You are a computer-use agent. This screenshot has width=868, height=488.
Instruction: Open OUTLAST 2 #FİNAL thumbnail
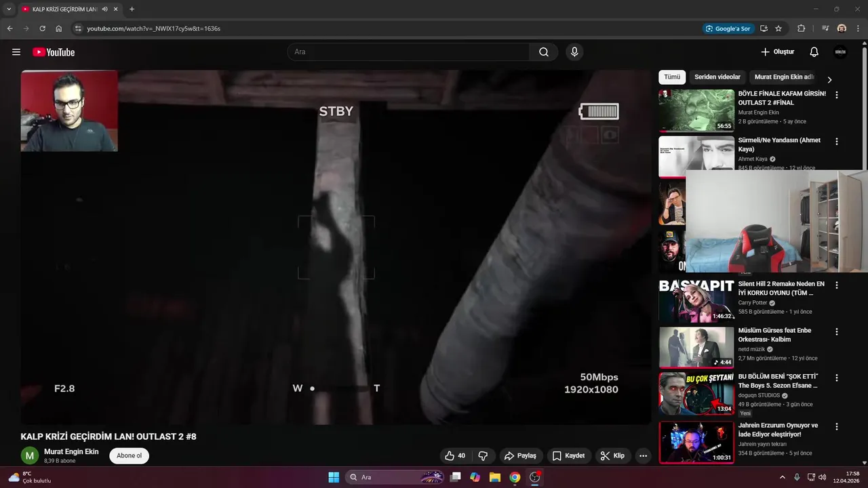click(x=696, y=110)
